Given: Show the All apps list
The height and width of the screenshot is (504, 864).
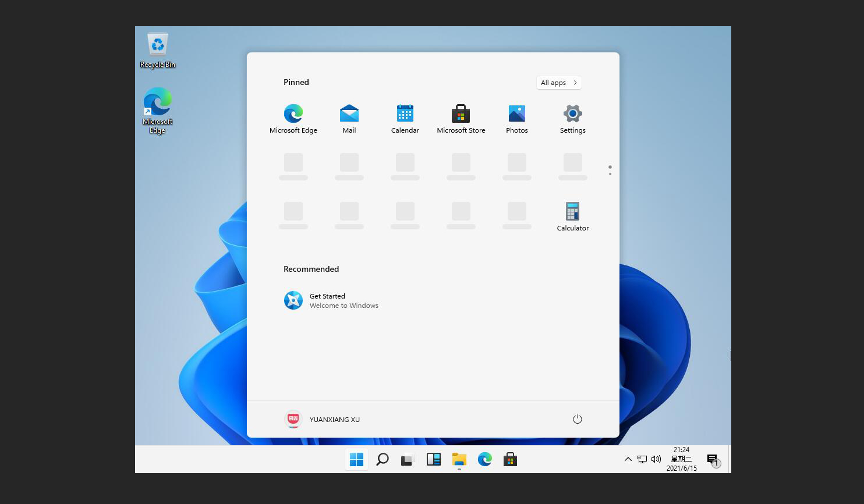Looking at the screenshot, I should coord(559,83).
